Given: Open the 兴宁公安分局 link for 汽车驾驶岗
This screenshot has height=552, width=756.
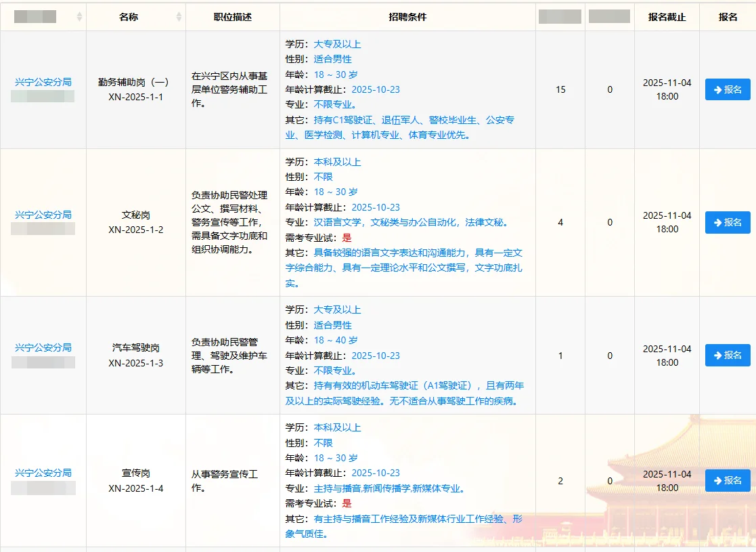Looking at the screenshot, I should [x=43, y=347].
